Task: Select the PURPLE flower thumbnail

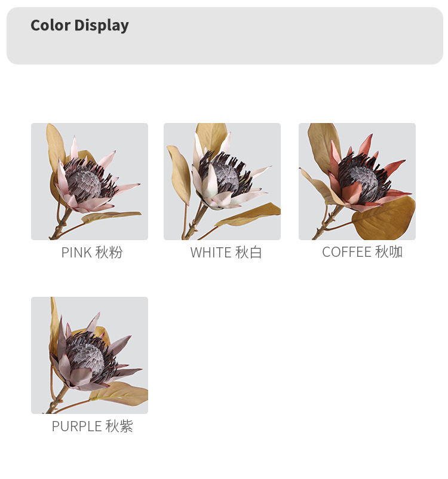Action: pos(90,355)
